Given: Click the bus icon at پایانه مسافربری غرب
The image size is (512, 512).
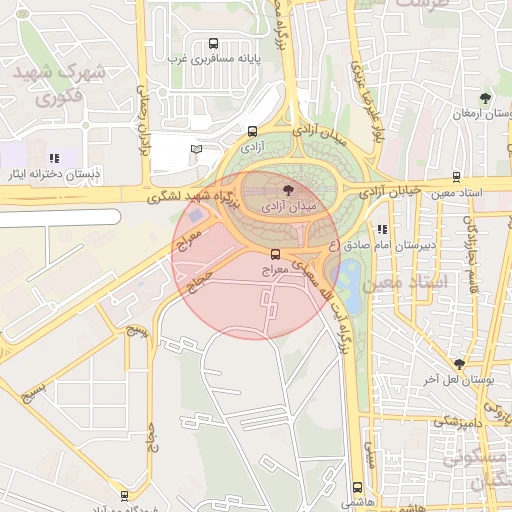Looking at the screenshot, I should tap(213, 43).
